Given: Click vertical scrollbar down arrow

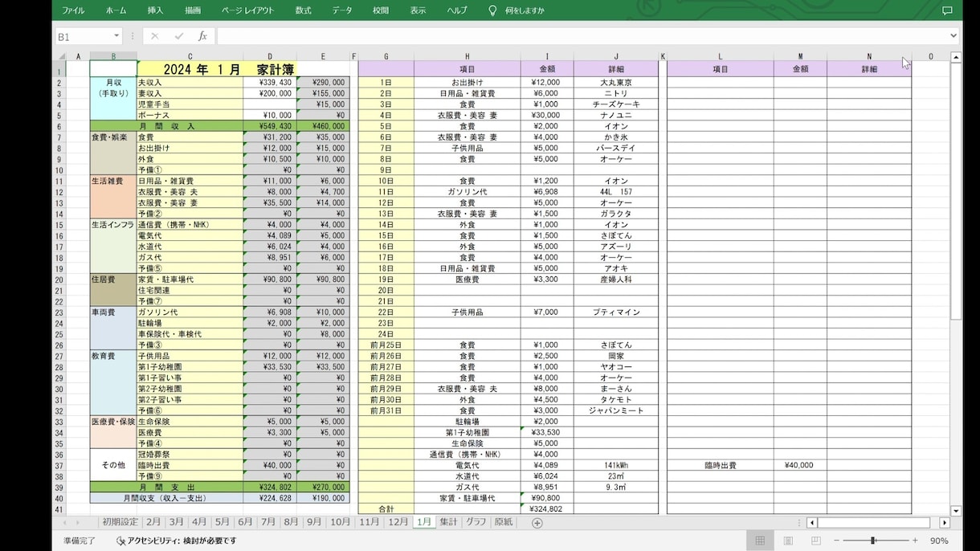Looking at the screenshot, I should coord(956,510).
